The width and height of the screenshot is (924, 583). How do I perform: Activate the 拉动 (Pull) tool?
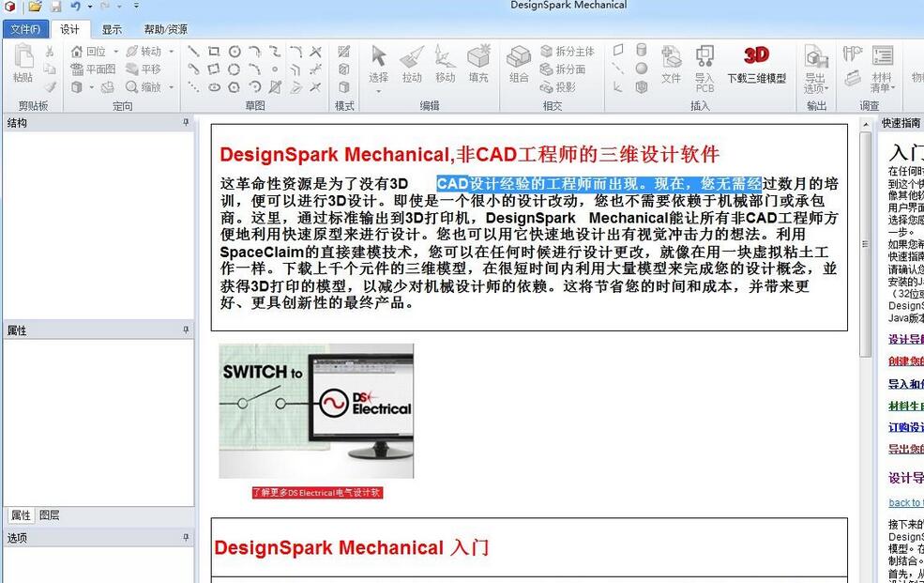[x=412, y=64]
